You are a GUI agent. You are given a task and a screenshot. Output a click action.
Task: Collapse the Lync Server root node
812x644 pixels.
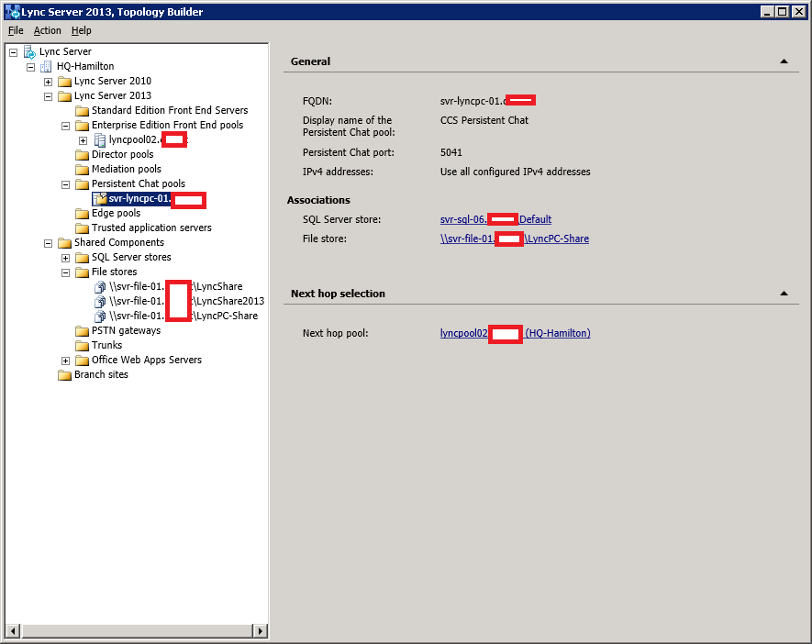(x=14, y=52)
